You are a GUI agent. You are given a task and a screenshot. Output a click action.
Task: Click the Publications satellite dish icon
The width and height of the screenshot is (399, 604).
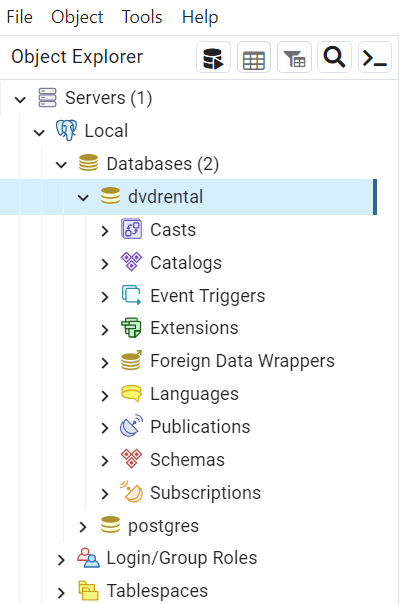click(x=131, y=427)
